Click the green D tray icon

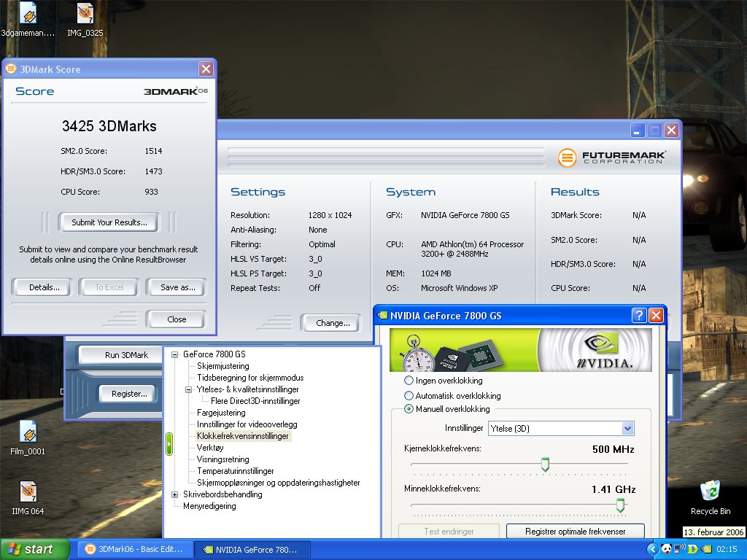pos(693,549)
